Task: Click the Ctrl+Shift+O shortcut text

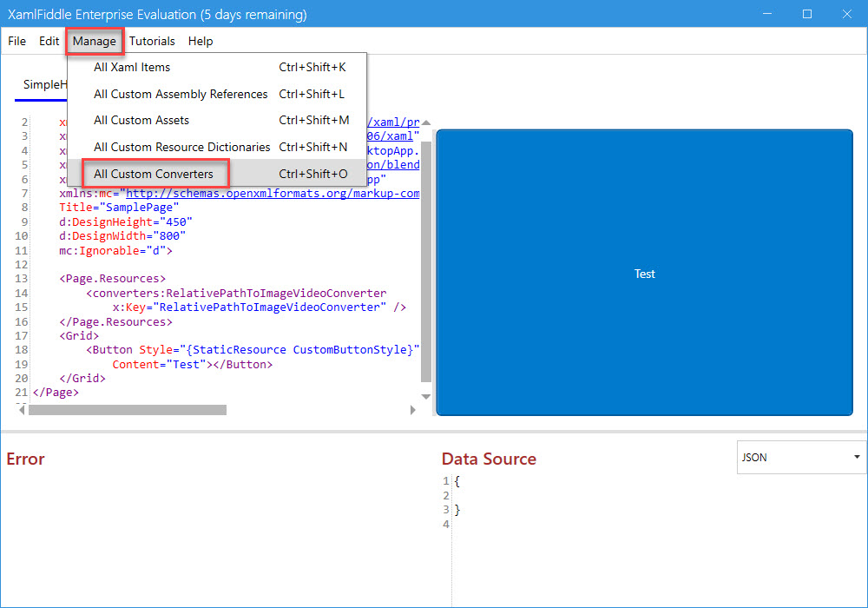Action: coord(313,174)
